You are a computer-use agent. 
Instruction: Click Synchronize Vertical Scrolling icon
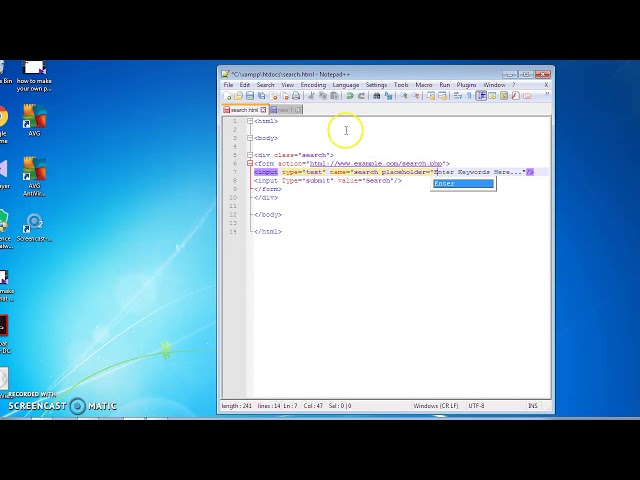click(x=431, y=96)
